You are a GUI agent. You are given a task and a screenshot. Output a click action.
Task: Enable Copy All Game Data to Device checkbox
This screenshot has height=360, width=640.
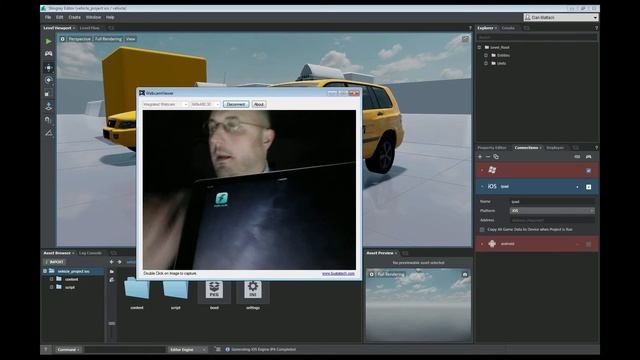[482, 230]
